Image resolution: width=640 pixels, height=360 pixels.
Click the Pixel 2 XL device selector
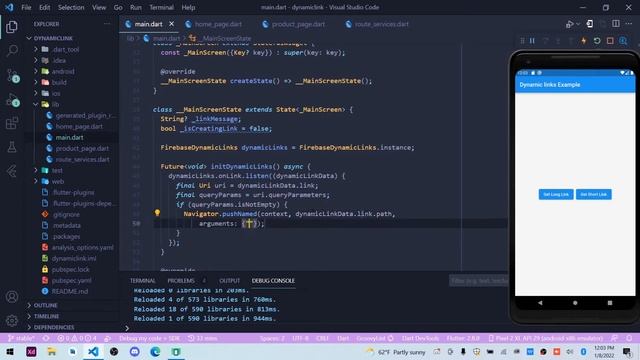546,338
